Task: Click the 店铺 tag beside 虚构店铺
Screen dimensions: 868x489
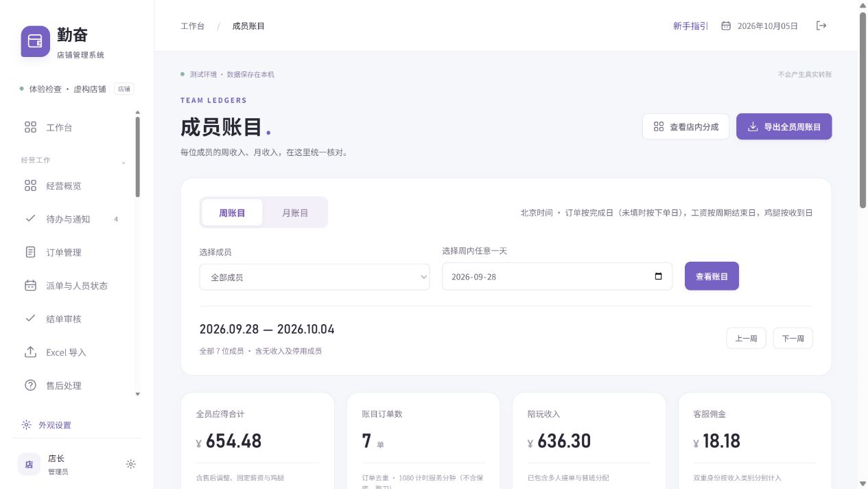Action: 124,89
